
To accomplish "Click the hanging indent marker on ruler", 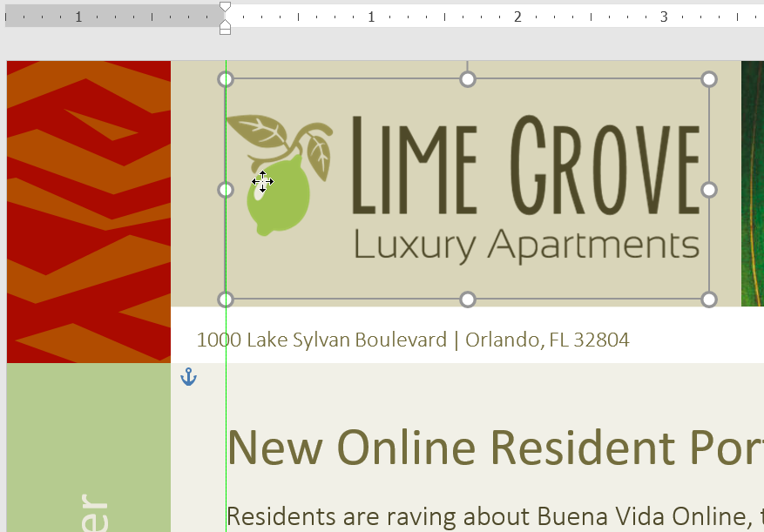I will pyautogui.click(x=225, y=26).
